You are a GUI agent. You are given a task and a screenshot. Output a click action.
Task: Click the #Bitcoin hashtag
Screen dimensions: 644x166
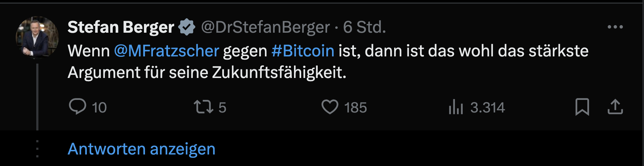coord(303,51)
